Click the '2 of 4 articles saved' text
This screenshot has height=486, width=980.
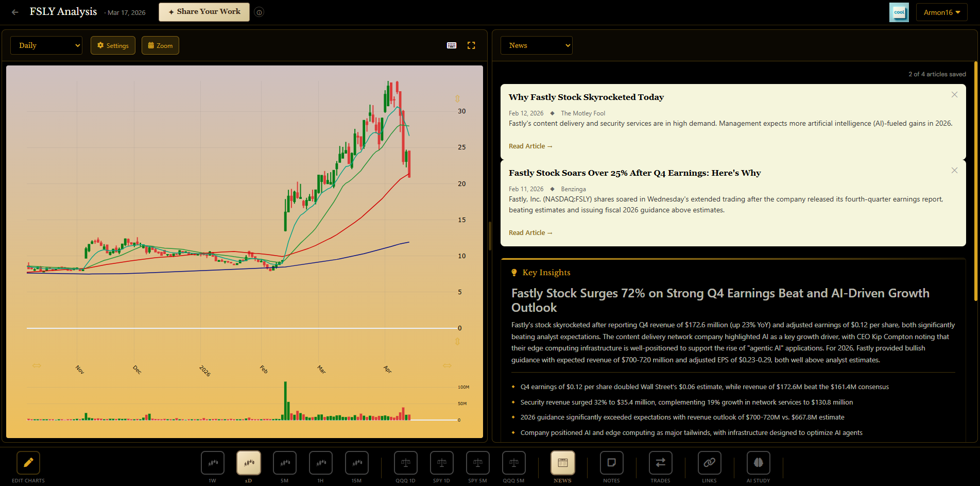(x=937, y=74)
